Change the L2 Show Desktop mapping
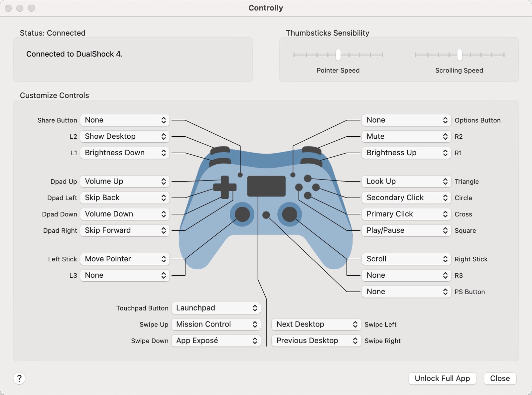 point(125,136)
